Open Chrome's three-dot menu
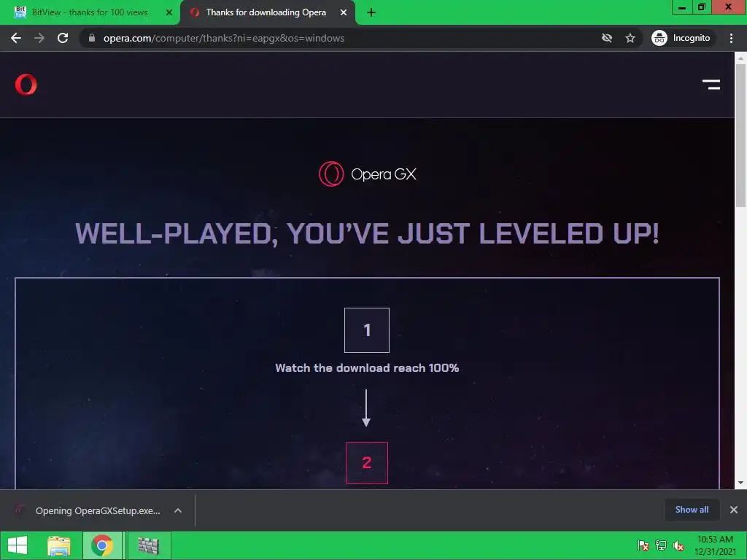 731,38
